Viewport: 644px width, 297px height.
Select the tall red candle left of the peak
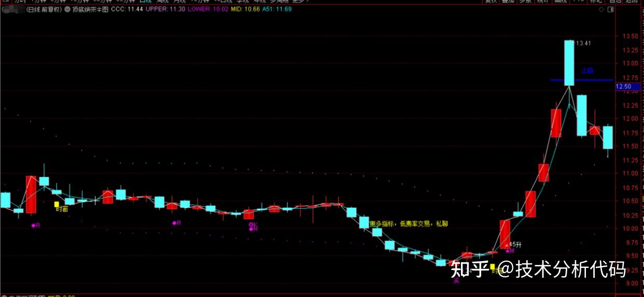[x=556, y=123]
